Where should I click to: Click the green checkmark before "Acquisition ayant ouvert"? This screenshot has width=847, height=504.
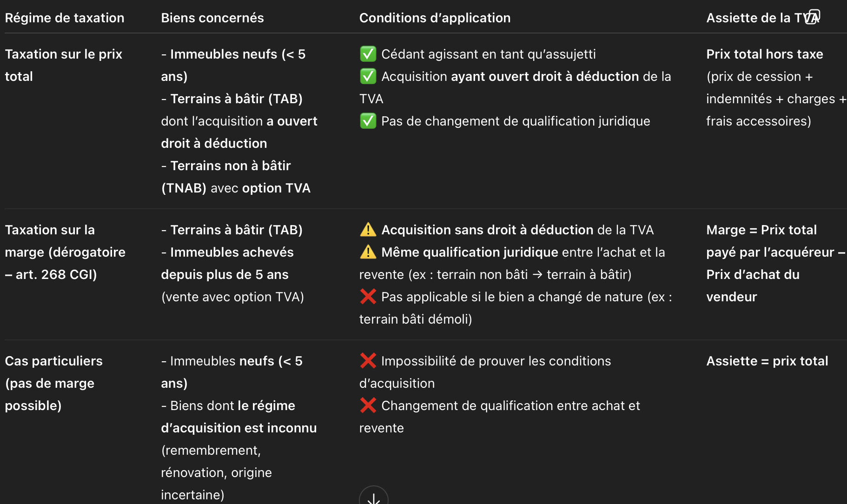click(368, 76)
